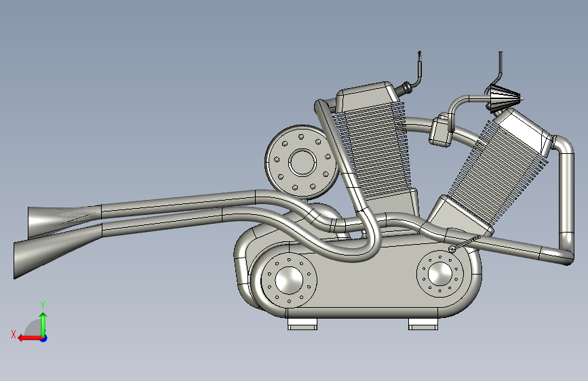Image resolution: width=588 pixels, height=381 pixels.
Task: Click the red X axis arrow on triad
Action: tap(30, 338)
